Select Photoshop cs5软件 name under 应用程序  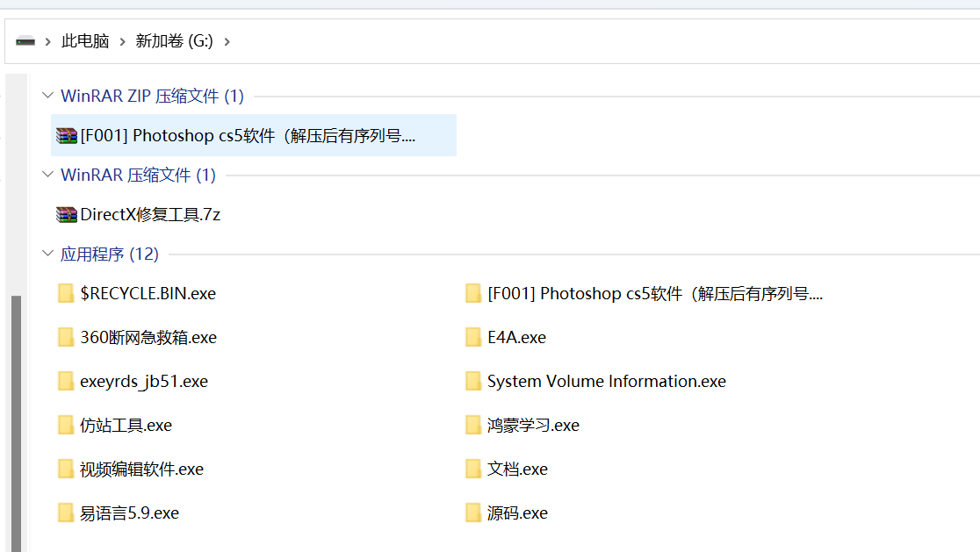pyautogui.click(x=656, y=293)
